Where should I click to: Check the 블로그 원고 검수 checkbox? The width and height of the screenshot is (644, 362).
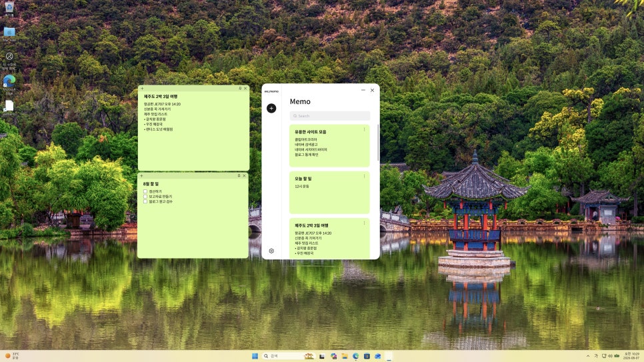pos(145,201)
